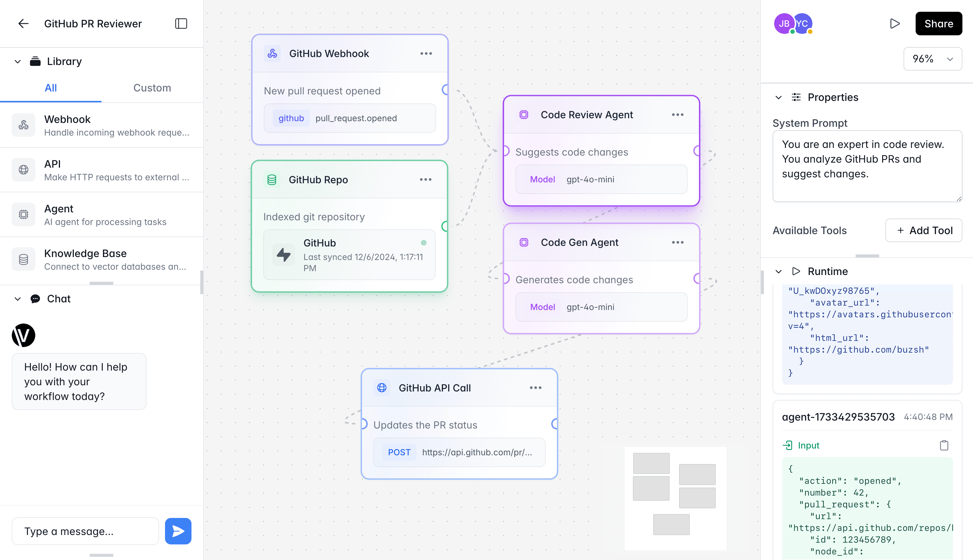The image size is (973, 560).
Task: Open three-dot menu on GitHub Webhook node
Action: click(x=426, y=54)
